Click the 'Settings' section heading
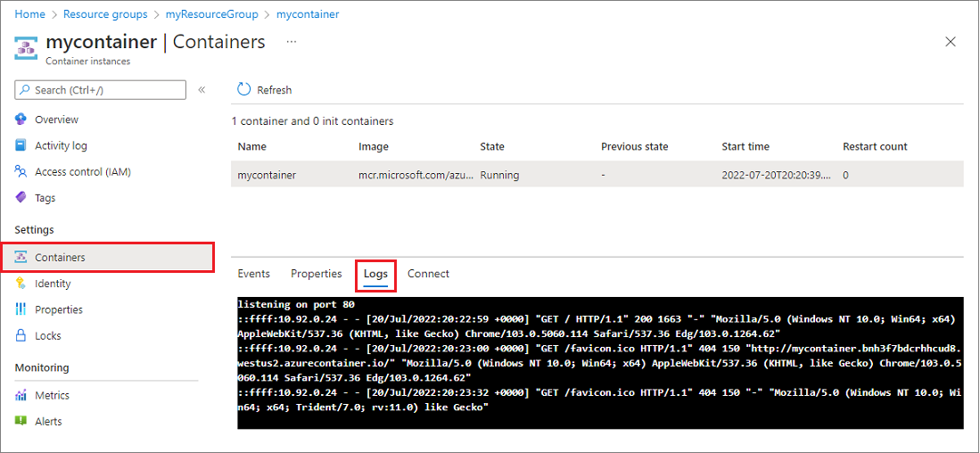 click(x=35, y=230)
